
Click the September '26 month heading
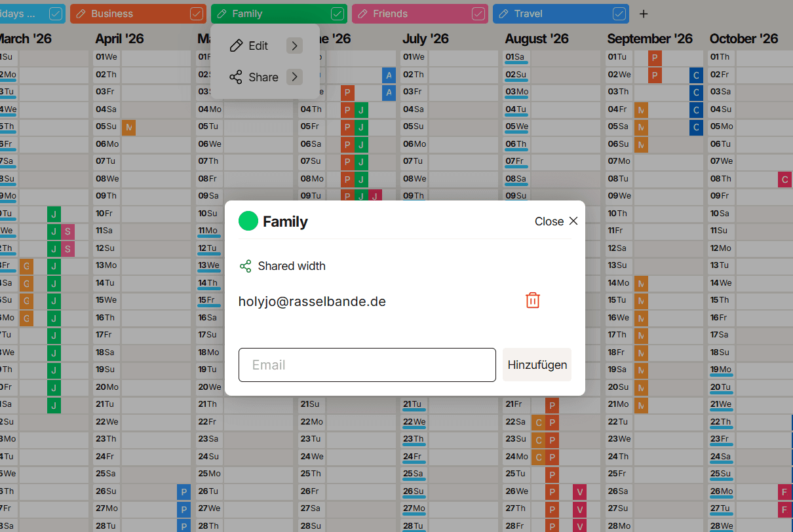[x=649, y=39]
